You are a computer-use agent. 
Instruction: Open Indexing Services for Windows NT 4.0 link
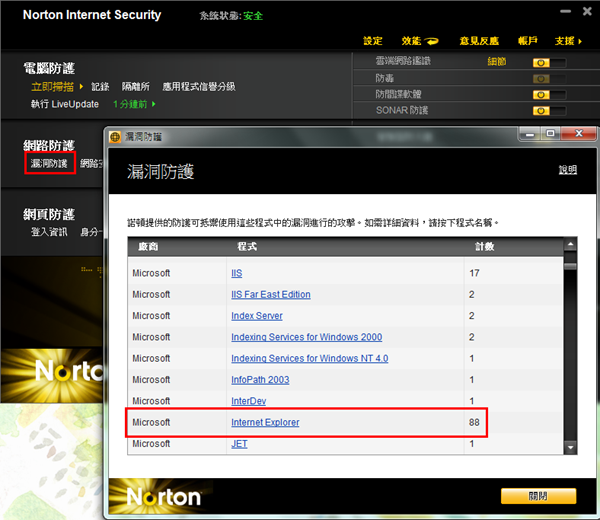pyautogui.click(x=310, y=359)
